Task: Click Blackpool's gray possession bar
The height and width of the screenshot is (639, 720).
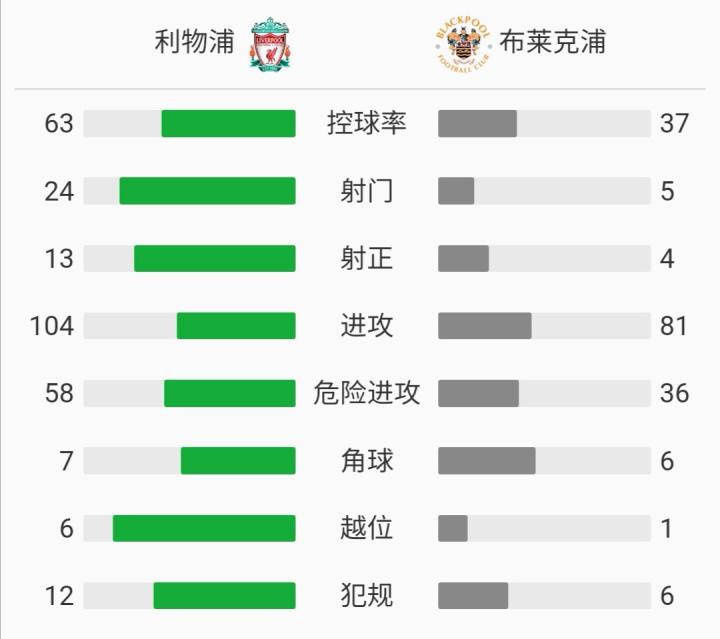Action: pyautogui.click(x=477, y=123)
